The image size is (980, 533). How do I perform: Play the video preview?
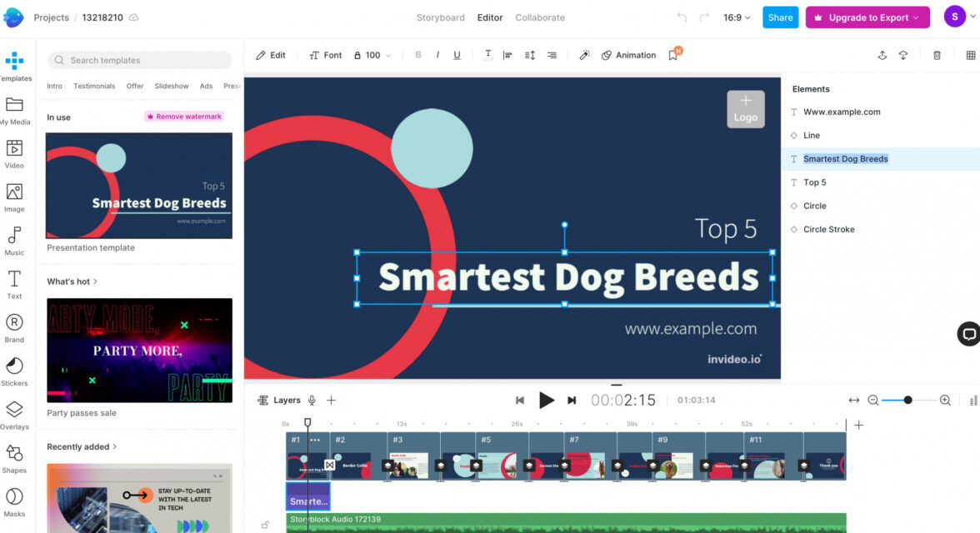547,400
